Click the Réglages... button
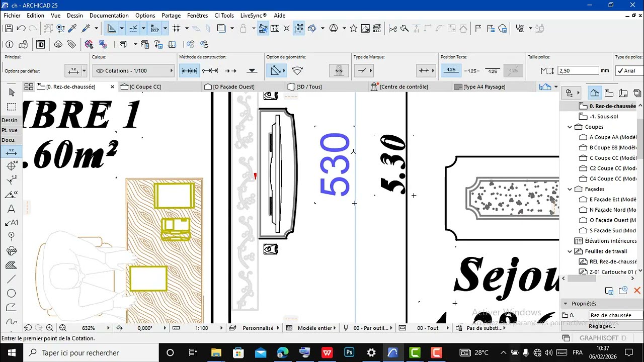Viewport: 644px width, 362px height. click(x=602, y=326)
